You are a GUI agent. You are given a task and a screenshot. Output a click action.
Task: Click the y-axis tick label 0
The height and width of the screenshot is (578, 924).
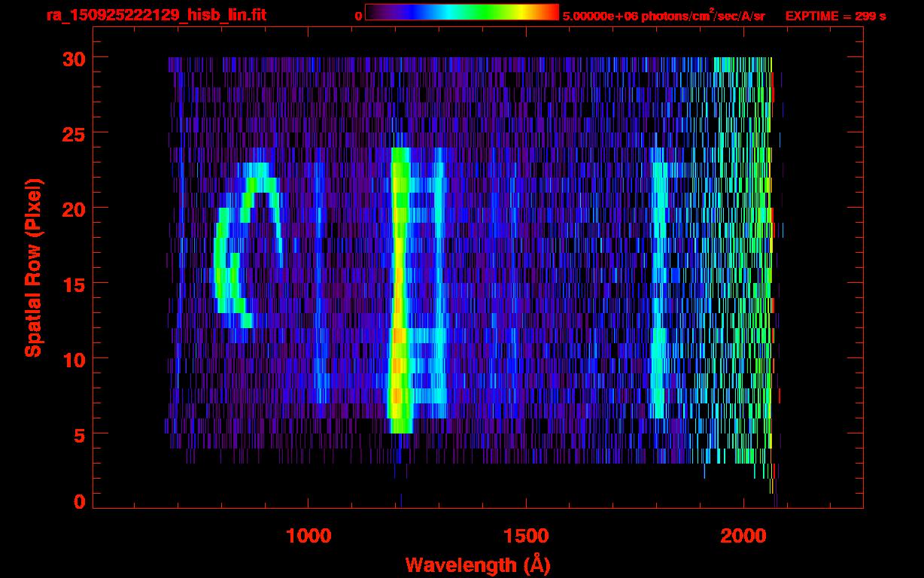(80, 501)
